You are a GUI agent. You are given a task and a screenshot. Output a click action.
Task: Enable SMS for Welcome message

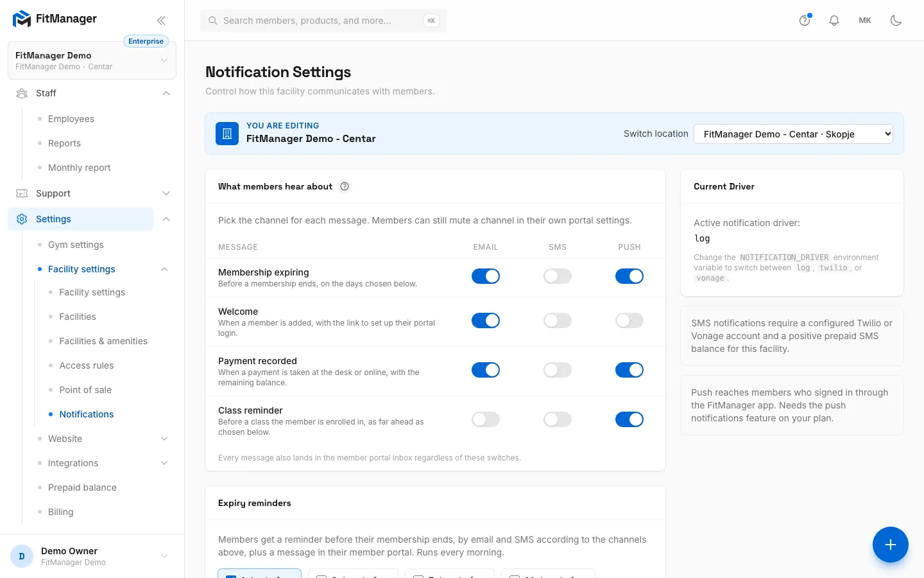558,320
